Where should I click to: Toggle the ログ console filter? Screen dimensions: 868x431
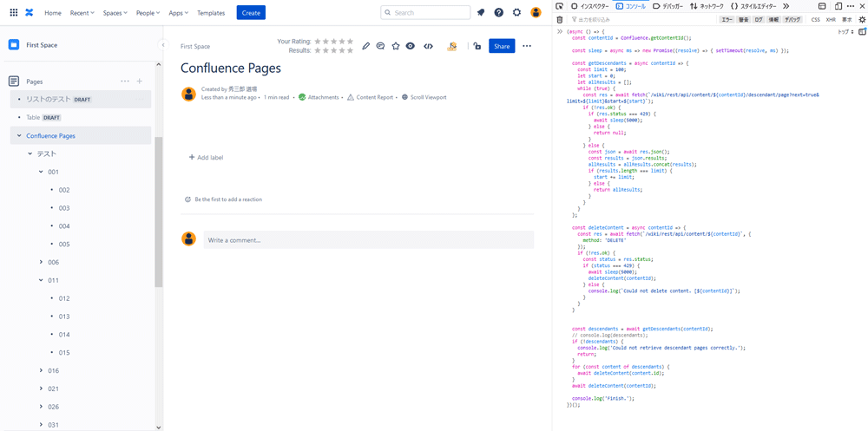[x=759, y=19]
